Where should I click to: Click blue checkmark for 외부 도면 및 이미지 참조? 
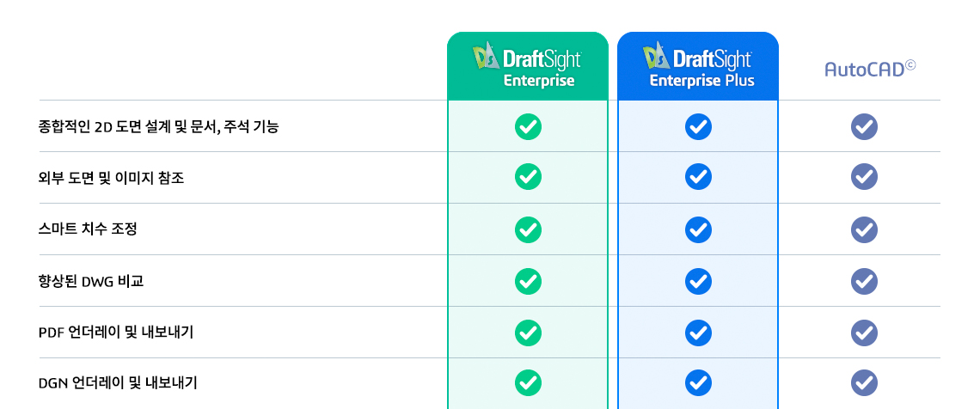pyautogui.click(x=698, y=178)
